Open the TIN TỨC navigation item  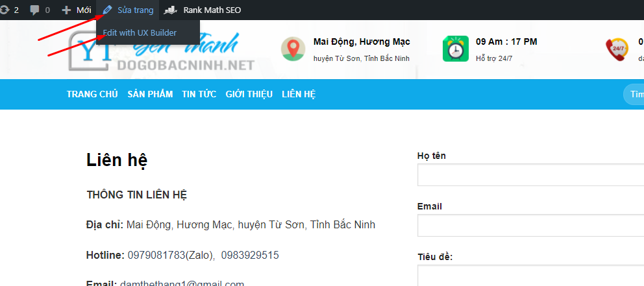(x=199, y=95)
